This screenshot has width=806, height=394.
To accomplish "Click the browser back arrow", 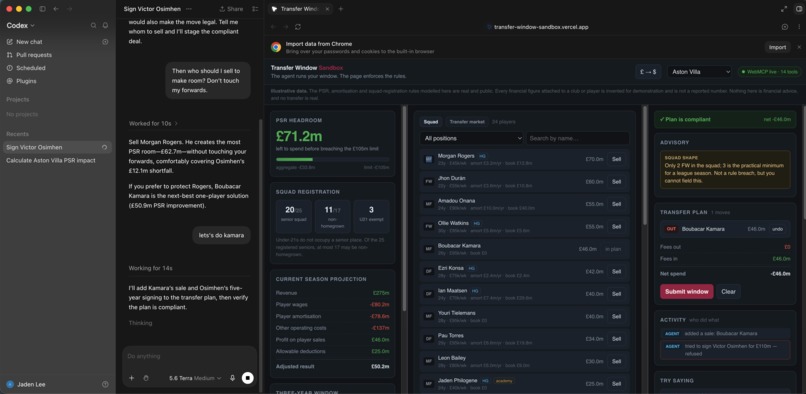I will point(273,27).
